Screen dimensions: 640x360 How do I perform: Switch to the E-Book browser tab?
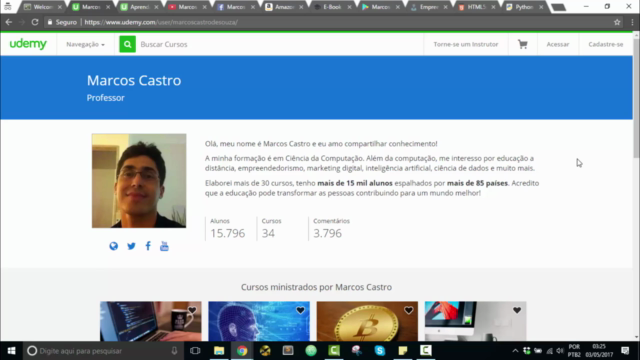[x=332, y=7]
